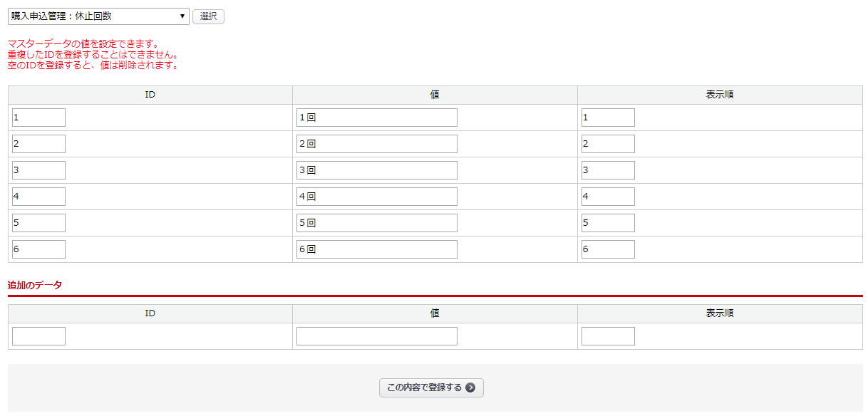
Task: Open the master data category dropdown
Action: (98, 16)
